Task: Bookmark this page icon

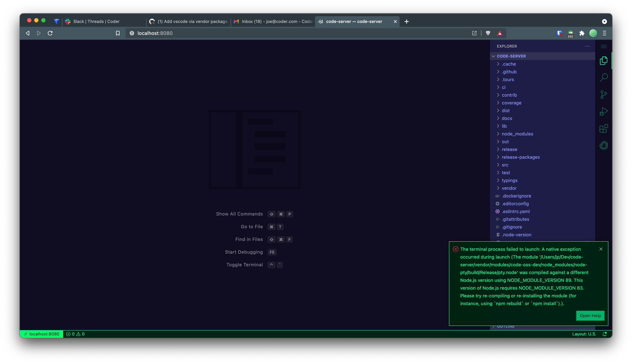Action: point(118,33)
